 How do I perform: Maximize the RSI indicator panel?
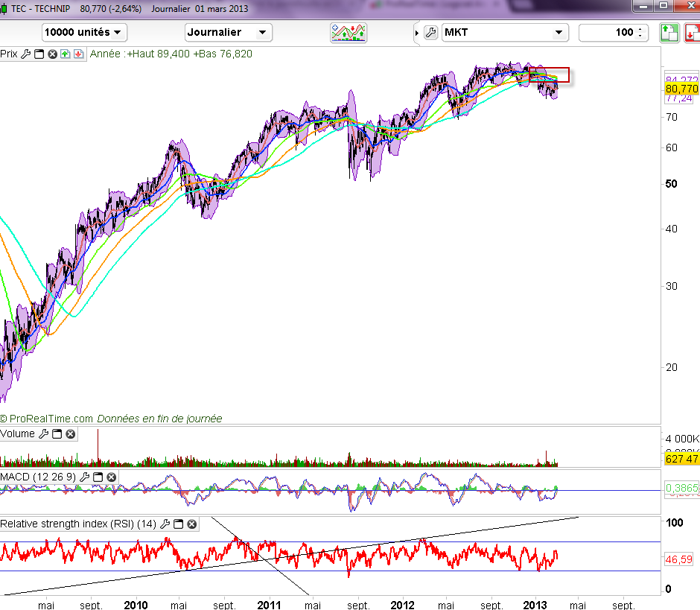point(179,524)
